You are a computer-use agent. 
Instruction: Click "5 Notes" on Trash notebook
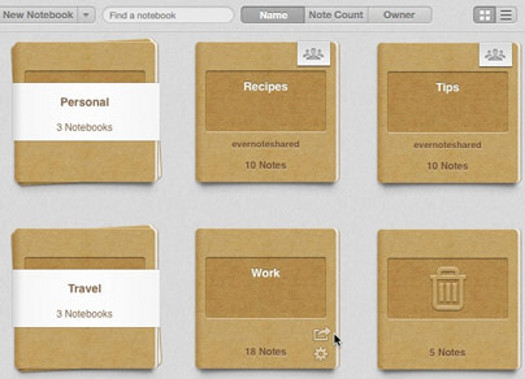pos(447,352)
